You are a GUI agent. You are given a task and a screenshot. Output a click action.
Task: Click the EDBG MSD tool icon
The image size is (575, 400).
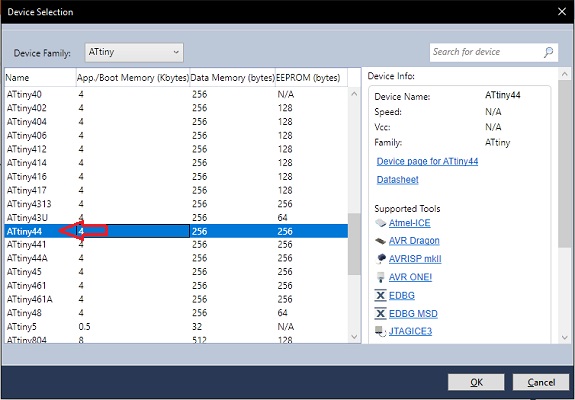click(381, 313)
